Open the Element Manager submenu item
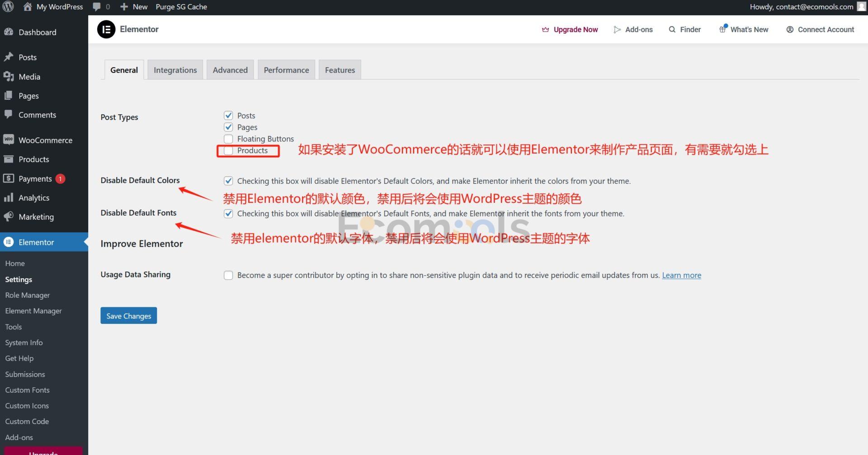 33,311
